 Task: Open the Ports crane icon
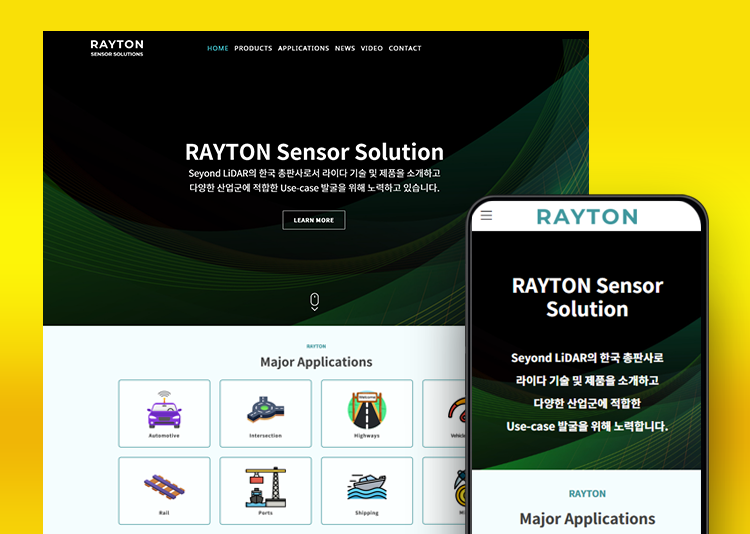pyautogui.click(x=265, y=487)
